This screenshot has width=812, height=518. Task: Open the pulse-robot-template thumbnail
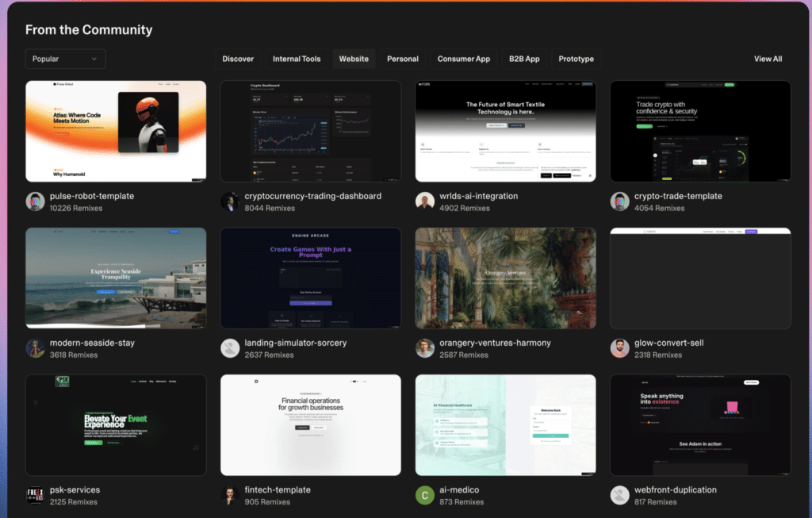pyautogui.click(x=116, y=131)
